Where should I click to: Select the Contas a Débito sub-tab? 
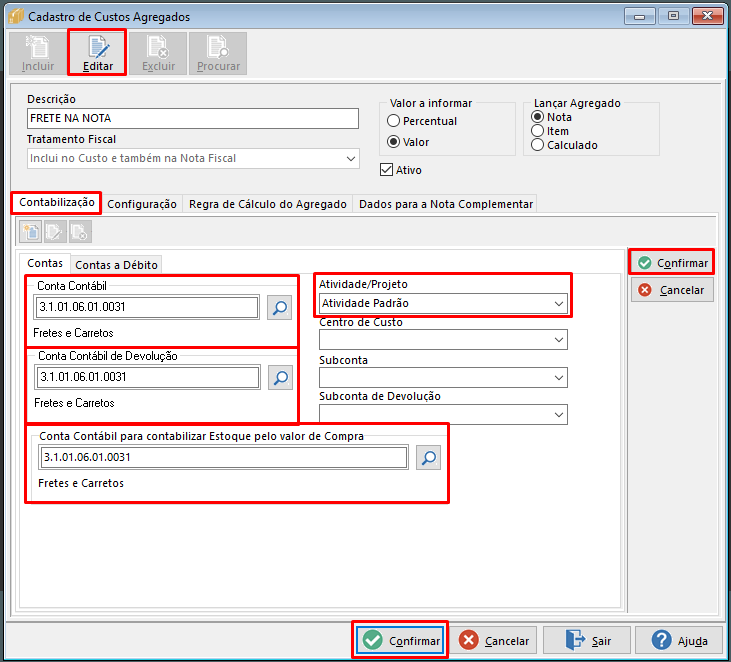coord(116,265)
